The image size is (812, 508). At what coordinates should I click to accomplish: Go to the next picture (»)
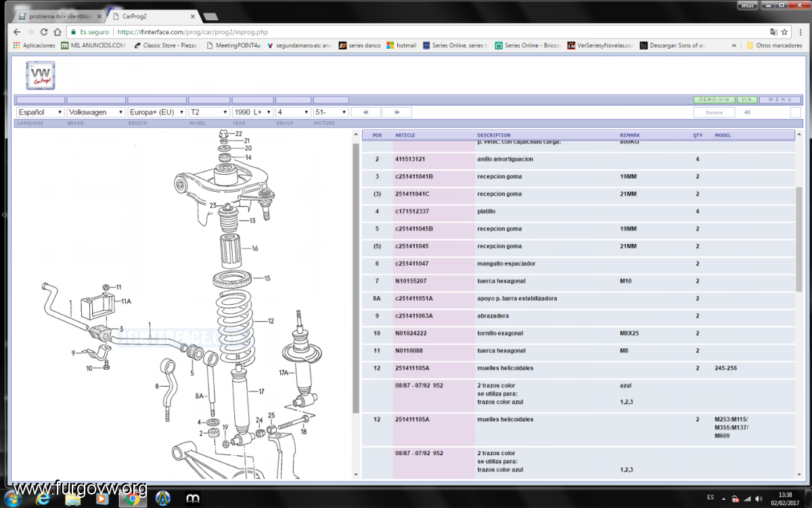tap(397, 112)
